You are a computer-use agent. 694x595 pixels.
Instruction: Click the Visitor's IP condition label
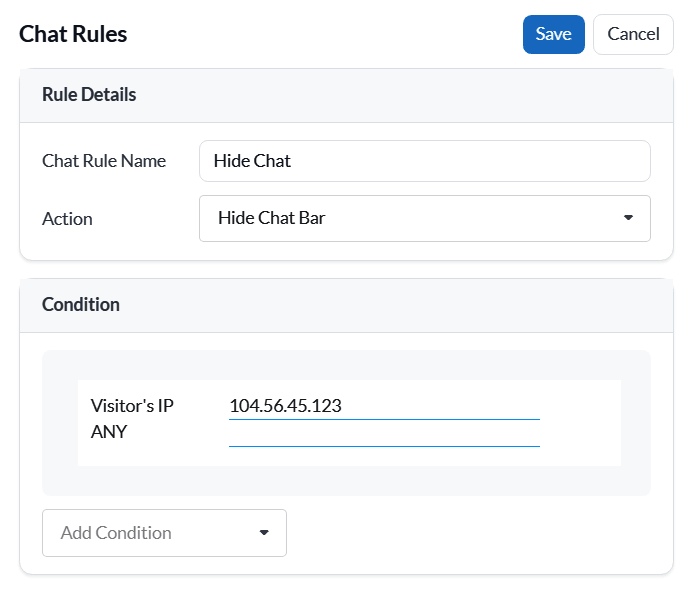point(132,406)
